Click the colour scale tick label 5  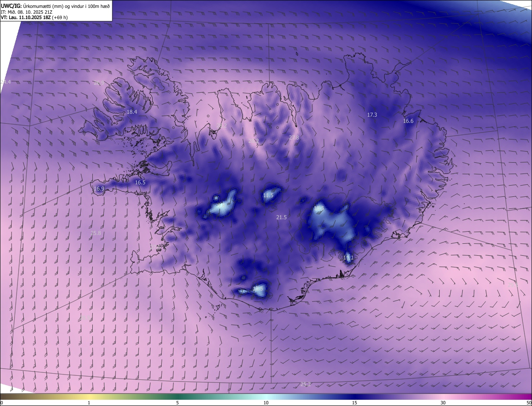pos(177,403)
